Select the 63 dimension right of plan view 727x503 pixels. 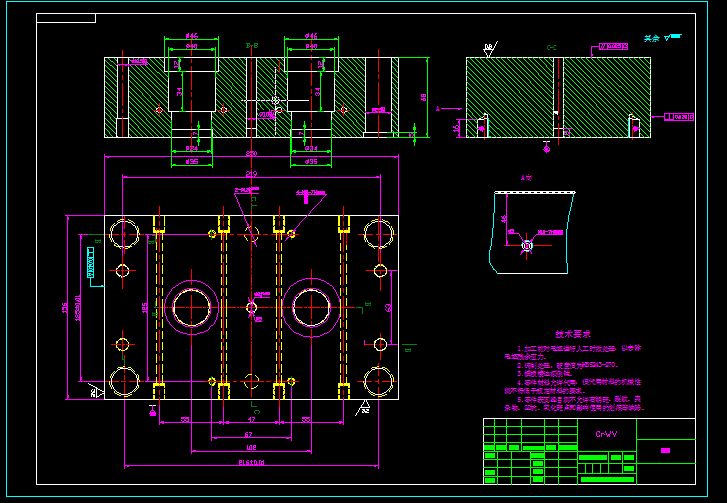(388, 307)
